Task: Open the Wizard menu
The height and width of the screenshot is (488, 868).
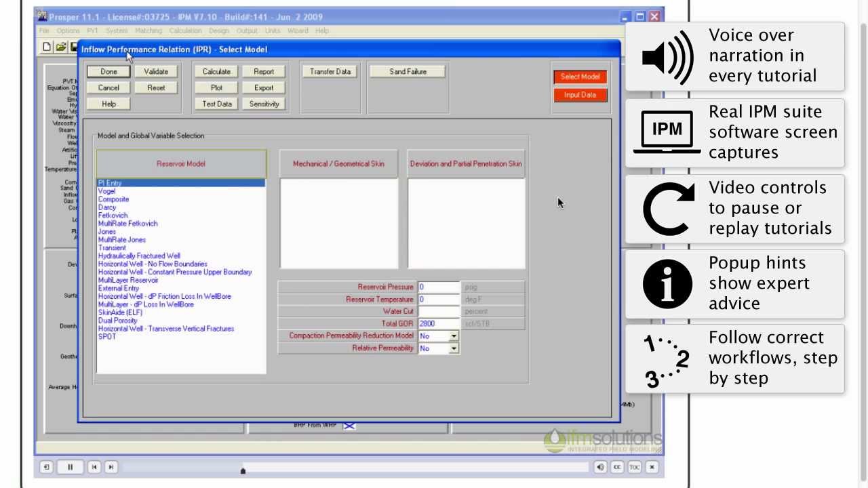Action: click(298, 30)
